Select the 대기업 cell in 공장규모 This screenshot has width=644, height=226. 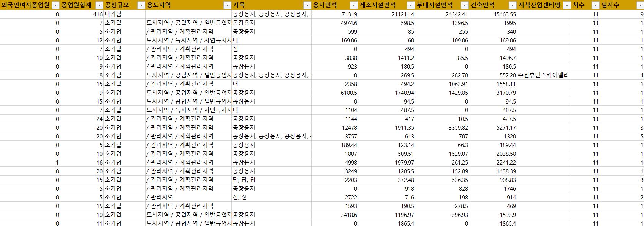pos(113,14)
